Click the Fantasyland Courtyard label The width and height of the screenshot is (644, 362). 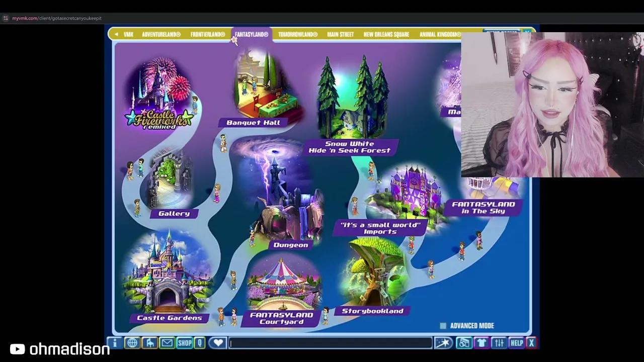(282, 318)
